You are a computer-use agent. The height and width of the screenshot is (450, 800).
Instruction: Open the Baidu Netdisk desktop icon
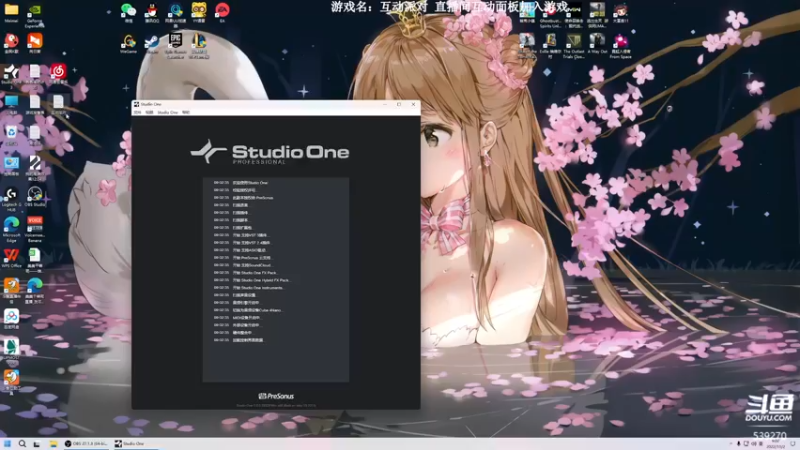[11, 319]
